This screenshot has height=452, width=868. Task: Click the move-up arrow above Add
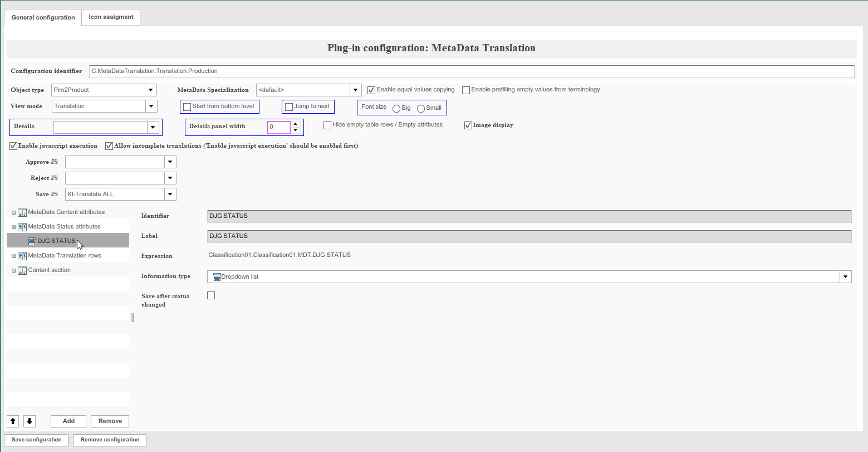(12, 421)
